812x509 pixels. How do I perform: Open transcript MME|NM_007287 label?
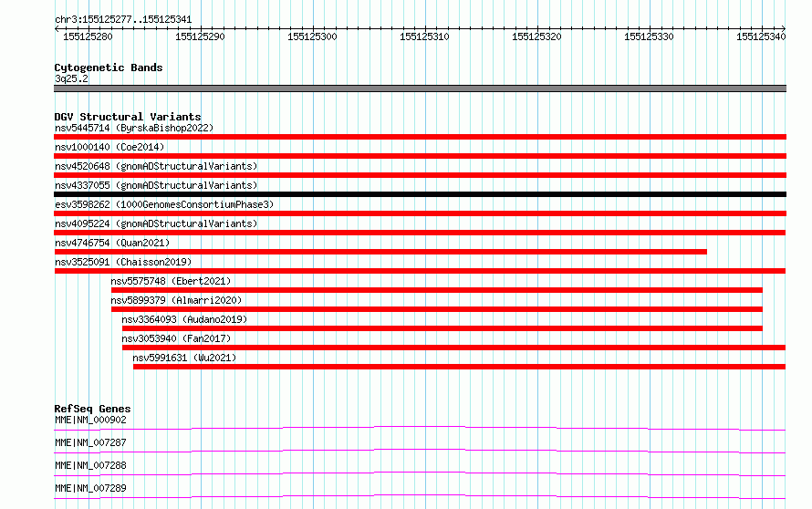[90, 442]
